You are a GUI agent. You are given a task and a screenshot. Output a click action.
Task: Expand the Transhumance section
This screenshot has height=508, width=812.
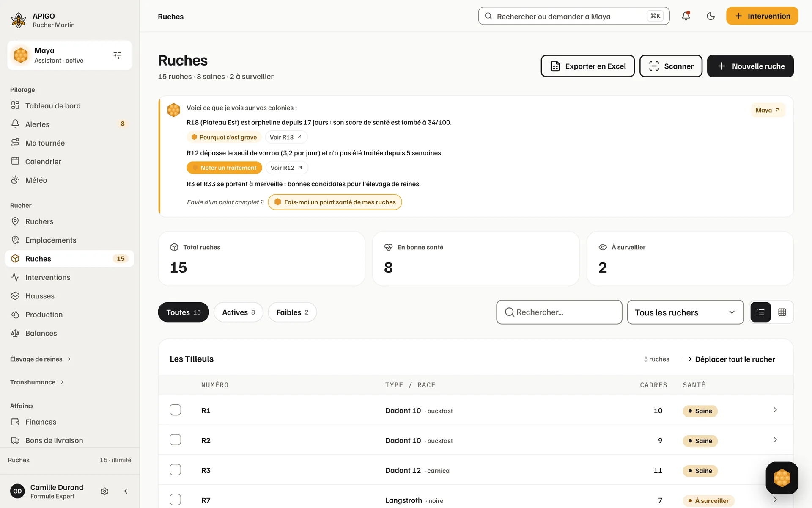point(37,382)
